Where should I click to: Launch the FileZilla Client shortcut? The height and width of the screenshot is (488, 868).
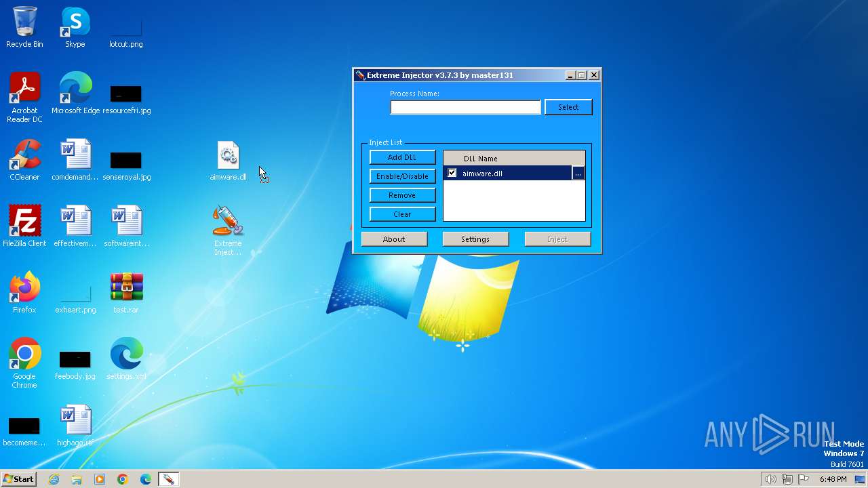tap(24, 226)
